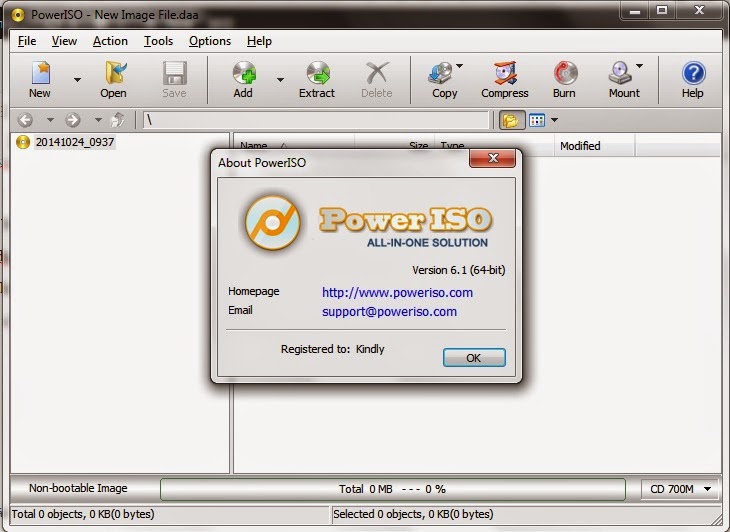Viewport: 730px width, 532px height.
Task: Click the PowerISO title bar icon
Action: pos(18,15)
